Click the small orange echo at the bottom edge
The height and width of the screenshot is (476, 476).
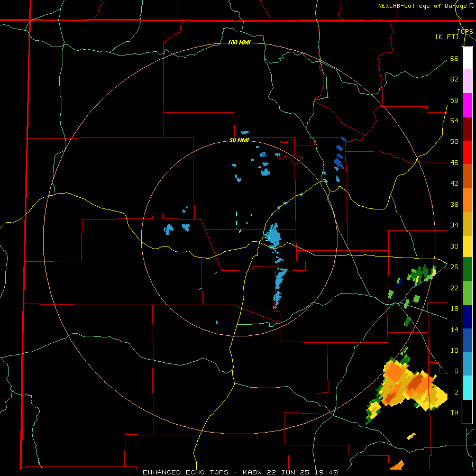click(397, 465)
